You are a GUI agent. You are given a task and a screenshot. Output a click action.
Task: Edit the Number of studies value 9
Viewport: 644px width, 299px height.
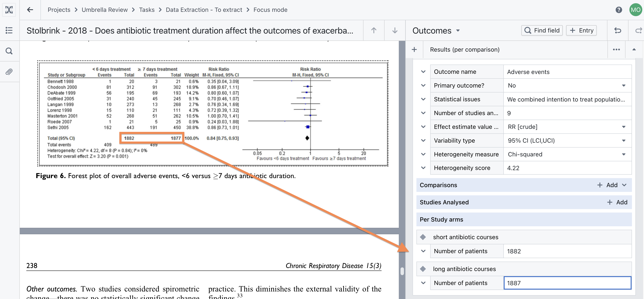click(x=567, y=113)
